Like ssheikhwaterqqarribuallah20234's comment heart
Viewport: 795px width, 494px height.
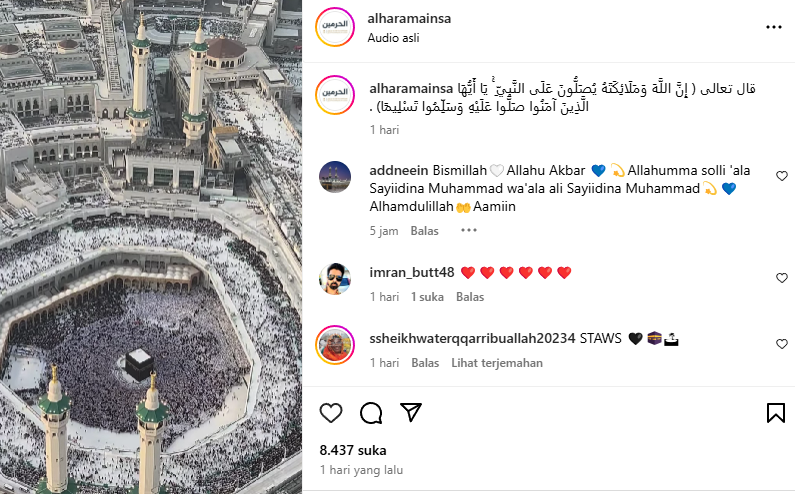(782, 344)
